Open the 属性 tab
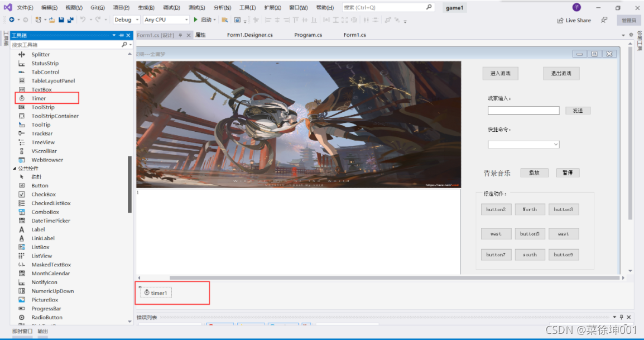The image size is (644, 340). pos(200,35)
